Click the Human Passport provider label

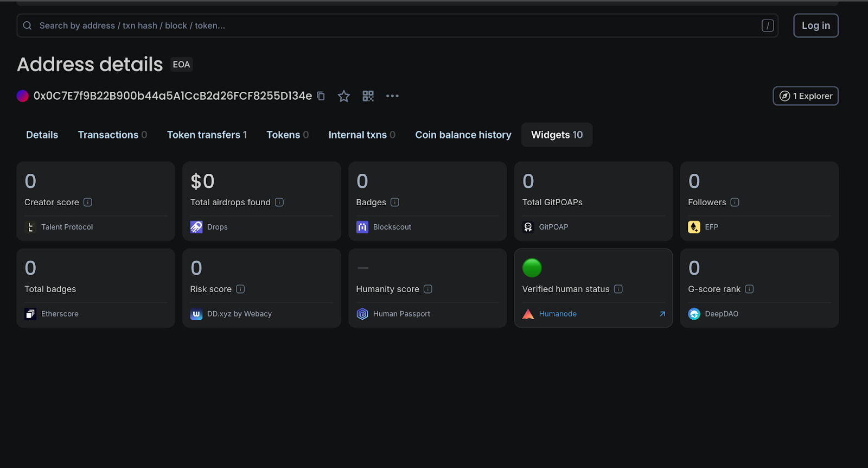pyautogui.click(x=401, y=314)
